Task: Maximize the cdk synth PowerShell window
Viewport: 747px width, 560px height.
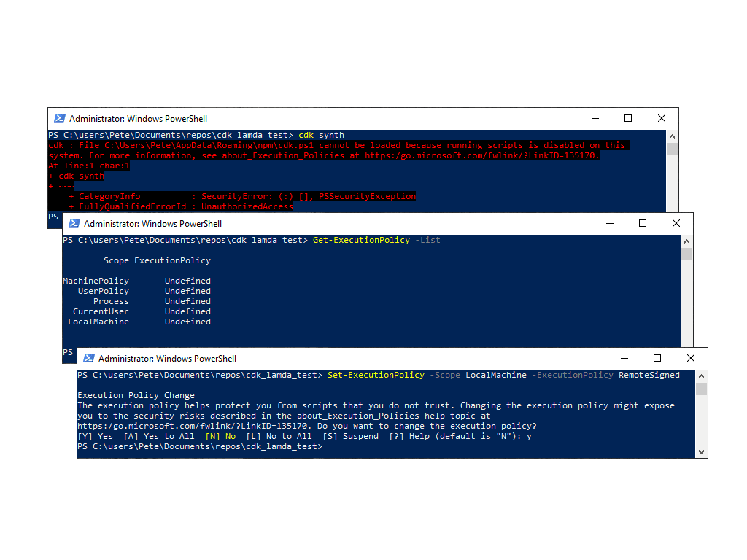Action: [x=628, y=119]
